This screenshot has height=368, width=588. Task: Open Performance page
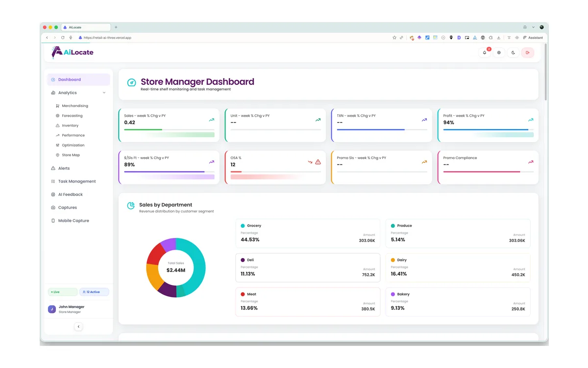[x=73, y=135]
